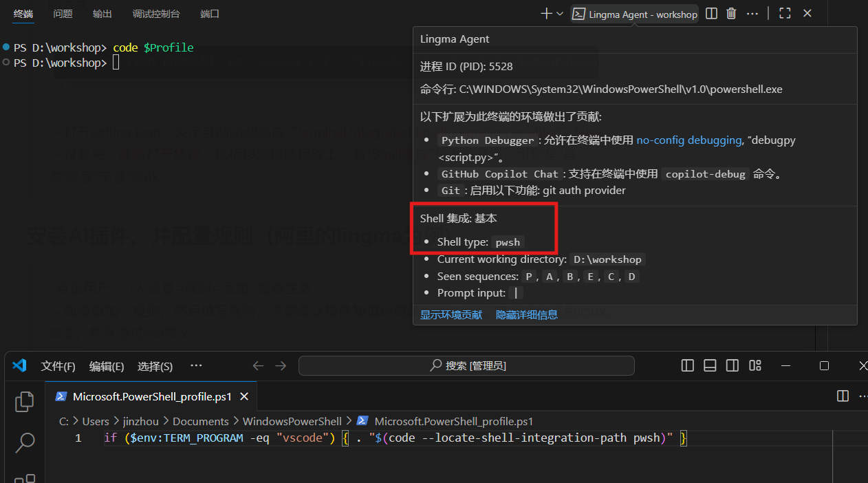Image resolution: width=868 pixels, height=483 pixels.
Task: Kill terminal with the trash icon
Action: pos(732,13)
